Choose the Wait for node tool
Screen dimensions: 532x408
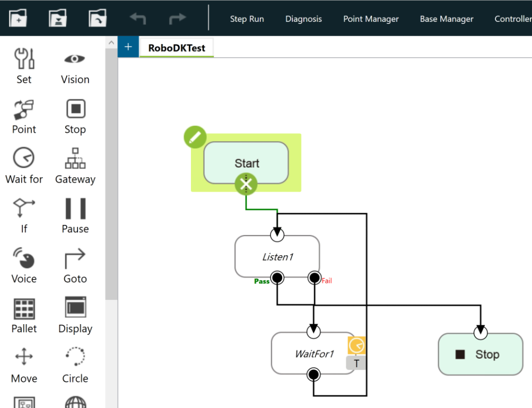[x=24, y=166]
